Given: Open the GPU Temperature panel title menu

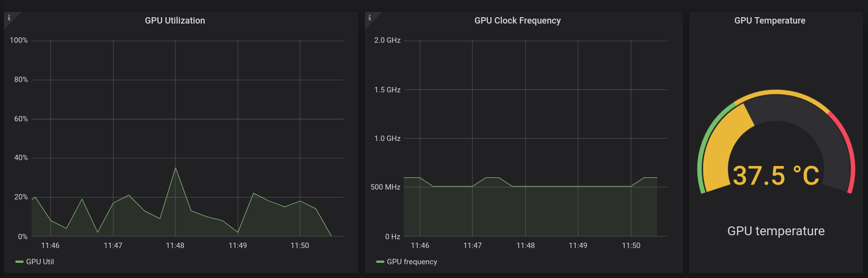Looking at the screenshot, I should coord(769,21).
